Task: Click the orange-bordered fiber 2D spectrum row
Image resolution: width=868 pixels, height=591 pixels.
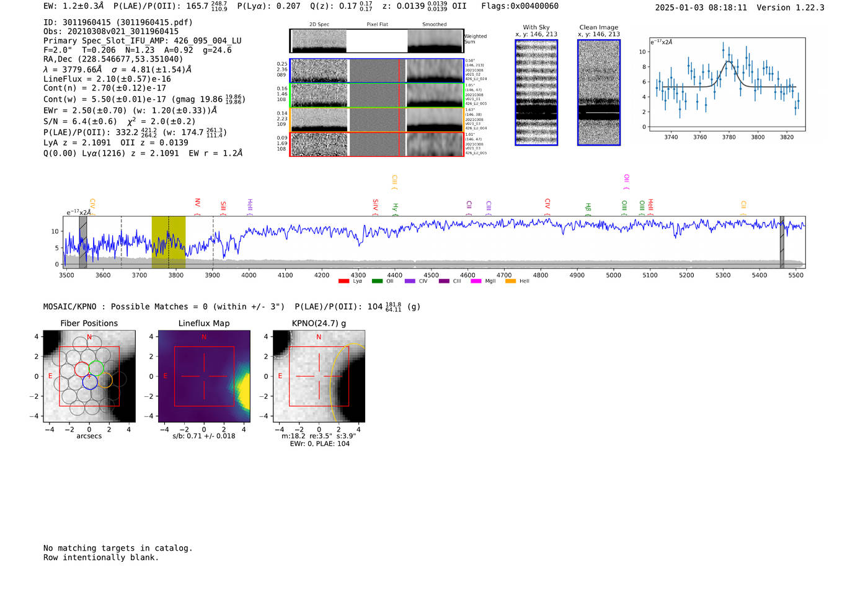Action: coord(377,120)
